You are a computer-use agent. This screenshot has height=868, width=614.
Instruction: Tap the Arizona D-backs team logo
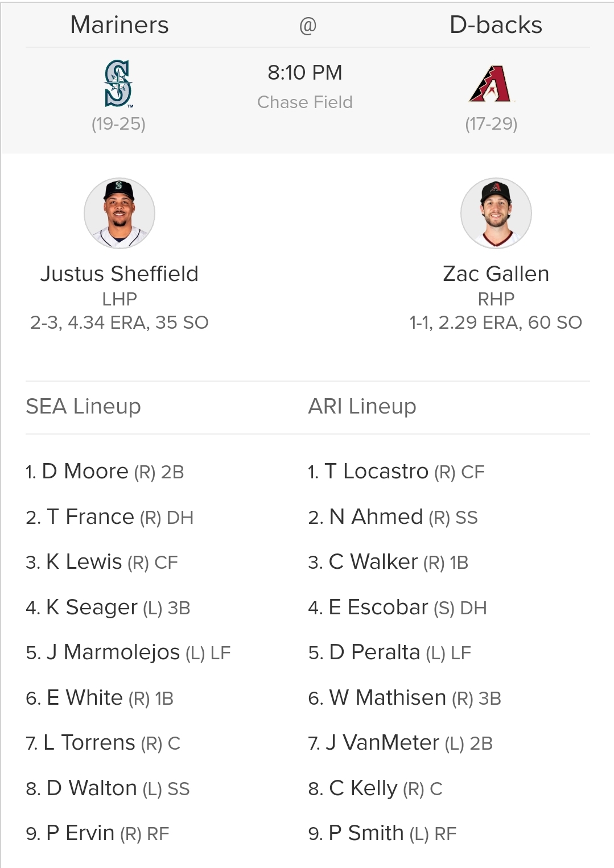click(x=491, y=84)
